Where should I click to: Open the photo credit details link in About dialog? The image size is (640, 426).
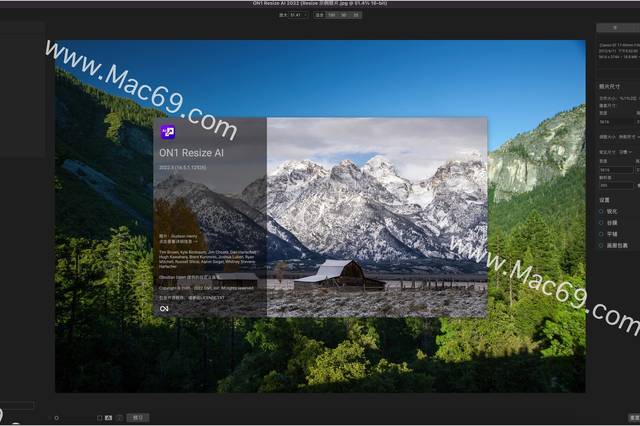point(178,242)
